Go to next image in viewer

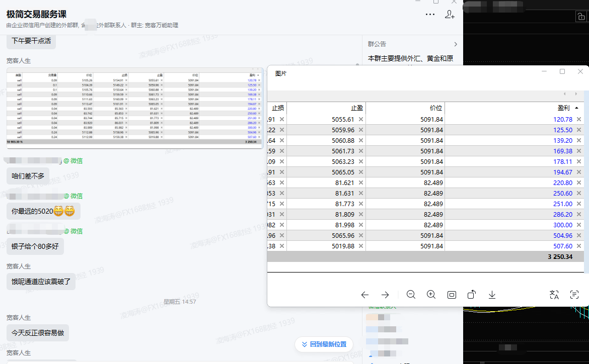[385, 295]
